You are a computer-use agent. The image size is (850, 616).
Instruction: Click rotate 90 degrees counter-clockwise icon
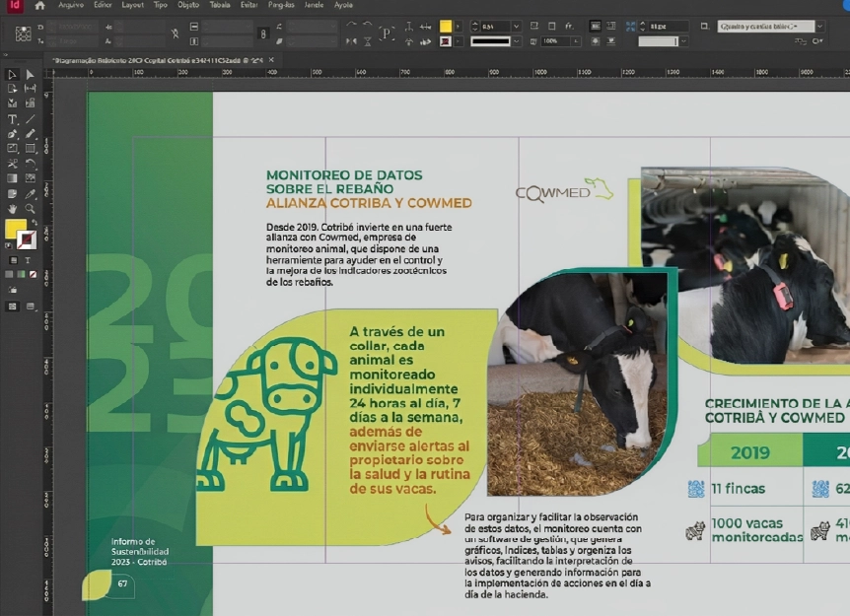click(367, 25)
